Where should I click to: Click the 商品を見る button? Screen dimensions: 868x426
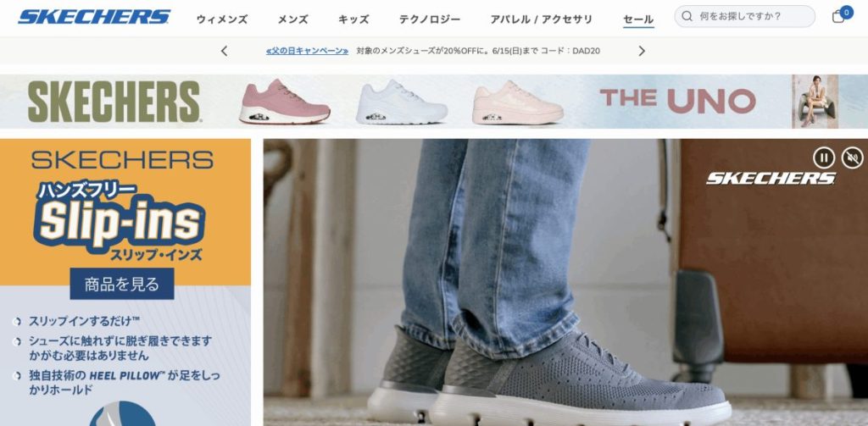(x=122, y=284)
